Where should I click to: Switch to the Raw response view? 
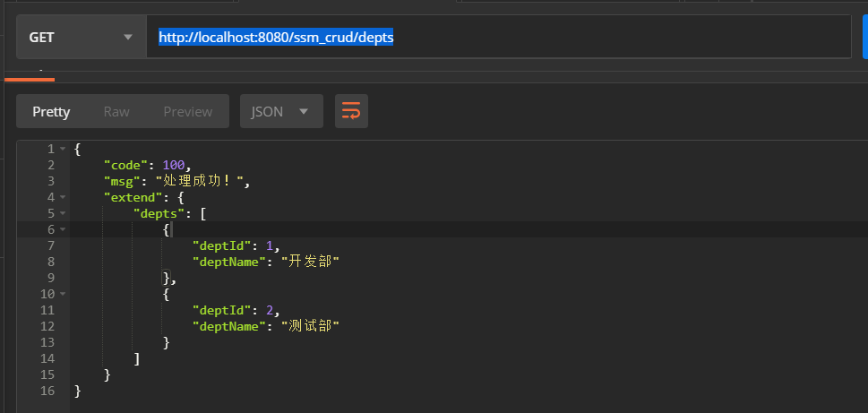116,111
